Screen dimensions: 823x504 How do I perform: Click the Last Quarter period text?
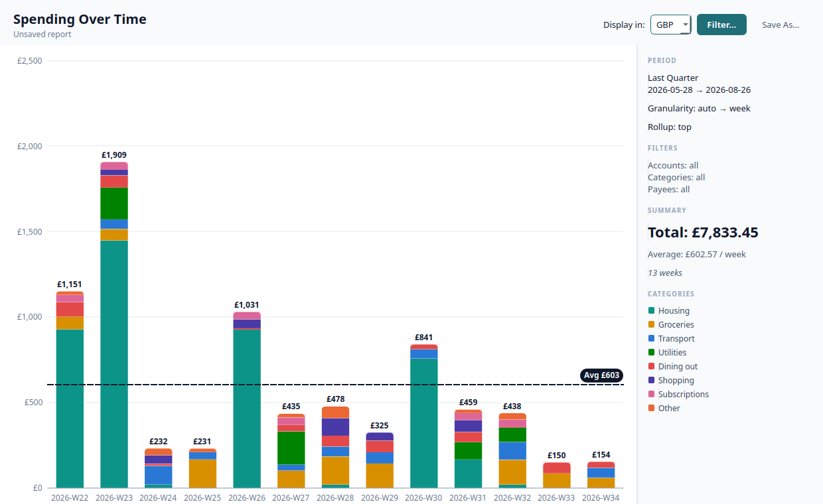pyautogui.click(x=673, y=78)
